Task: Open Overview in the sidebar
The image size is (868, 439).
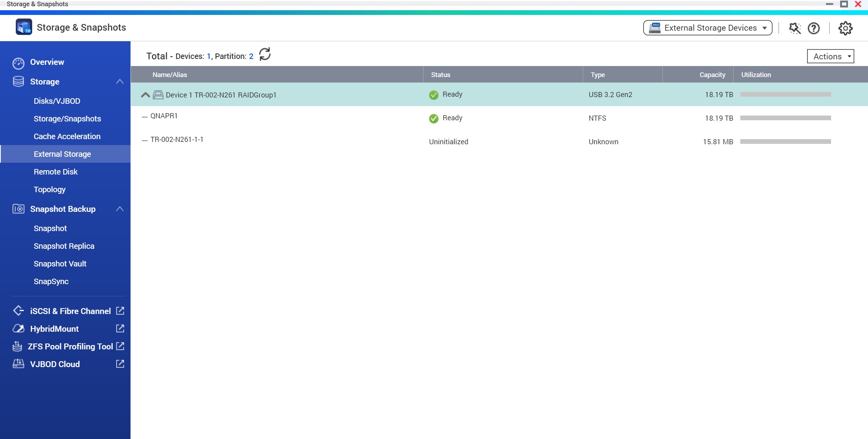Action: click(x=47, y=62)
